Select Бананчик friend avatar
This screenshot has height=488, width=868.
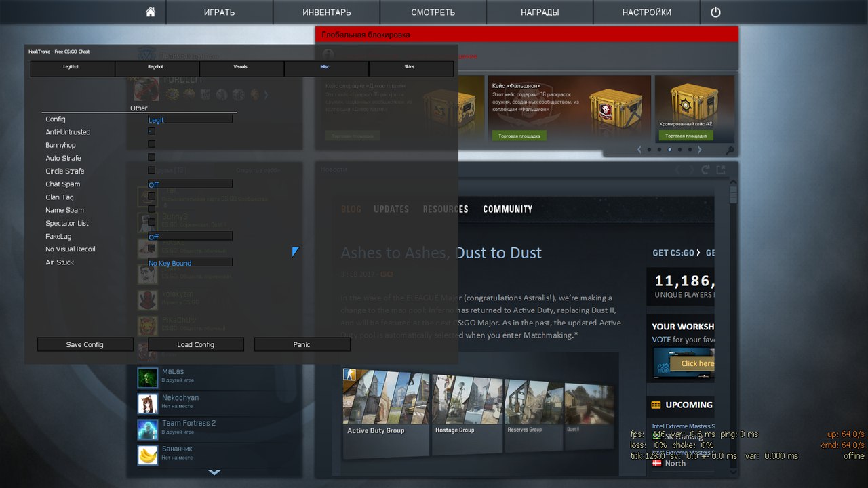pyautogui.click(x=148, y=455)
